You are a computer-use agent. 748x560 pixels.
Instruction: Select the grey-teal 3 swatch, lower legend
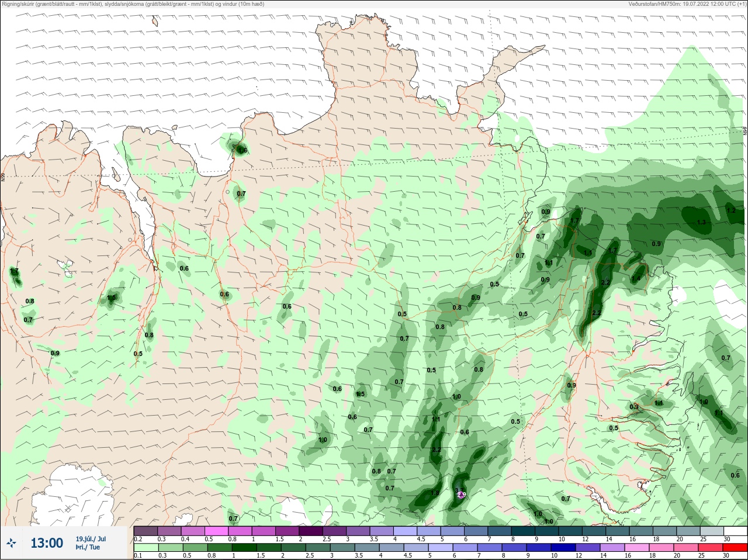tap(342, 548)
